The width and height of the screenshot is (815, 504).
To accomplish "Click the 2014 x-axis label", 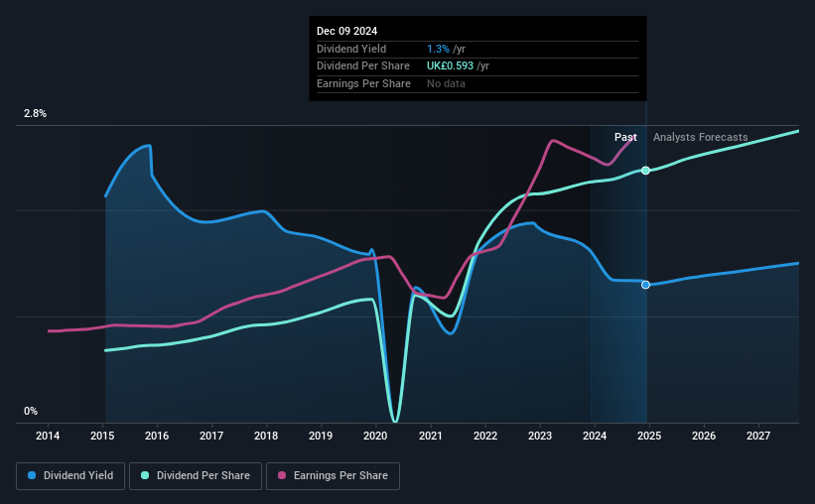I will pos(48,436).
